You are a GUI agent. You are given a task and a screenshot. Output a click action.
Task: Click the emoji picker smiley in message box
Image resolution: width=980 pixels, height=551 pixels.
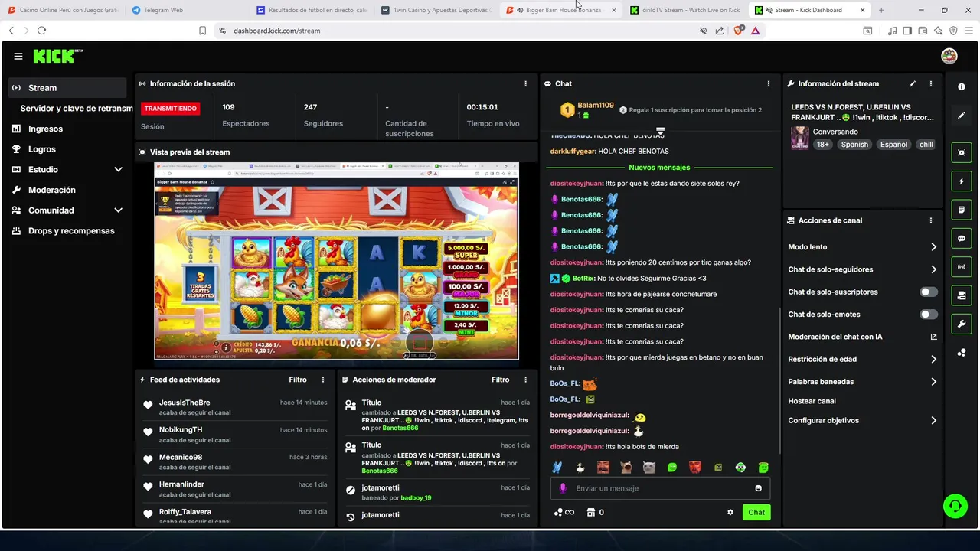[759, 488]
